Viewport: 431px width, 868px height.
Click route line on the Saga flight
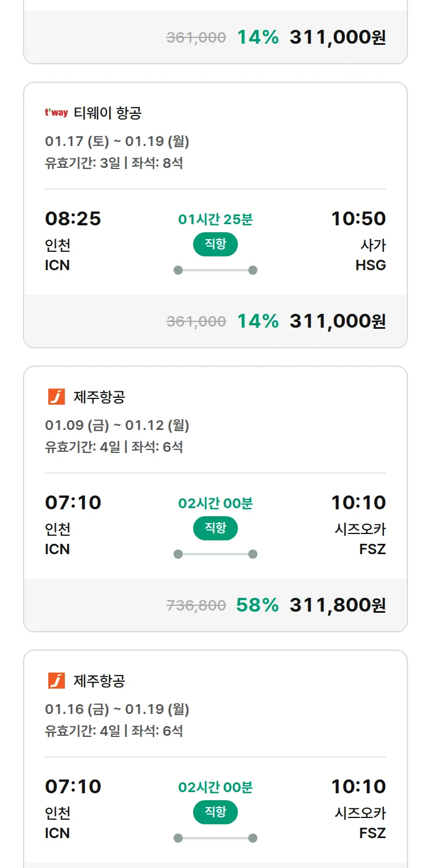(215, 270)
